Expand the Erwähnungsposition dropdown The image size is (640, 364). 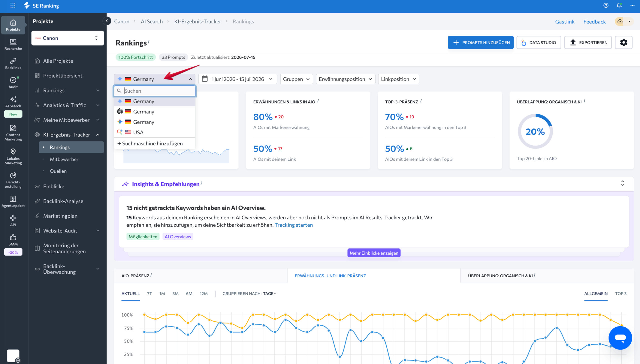(x=345, y=79)
